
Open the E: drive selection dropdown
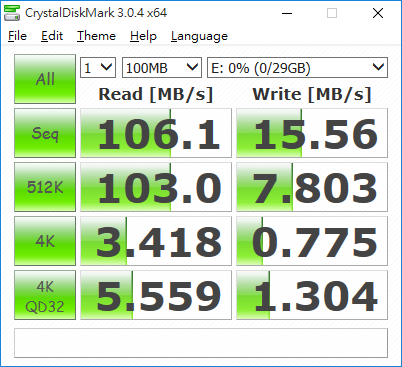pyautogui.click(x=297, y=68)
